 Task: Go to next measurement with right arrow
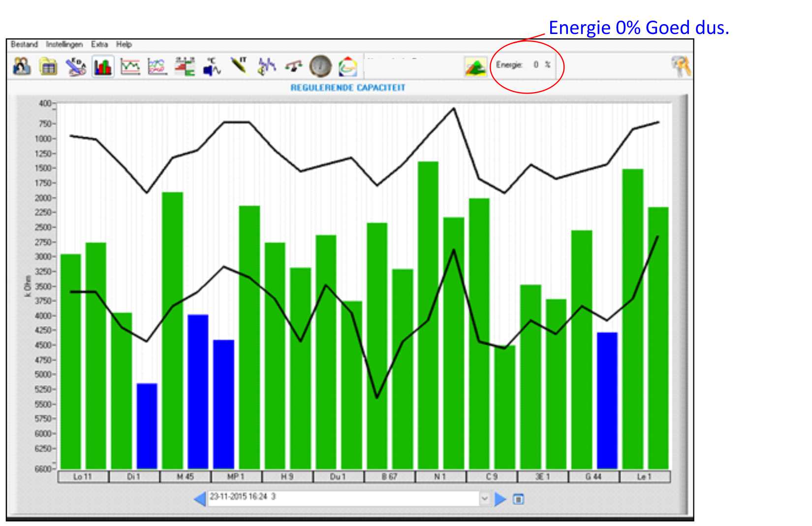pos(500,499)
